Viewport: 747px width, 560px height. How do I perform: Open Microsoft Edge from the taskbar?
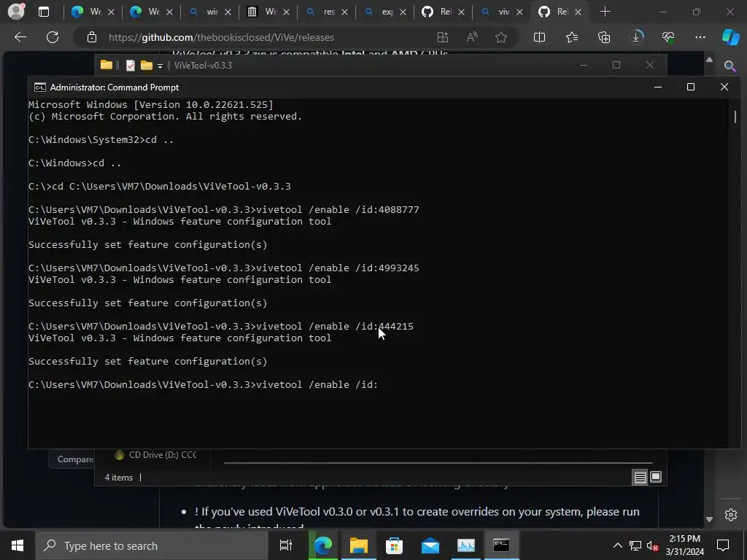[322, 545]
